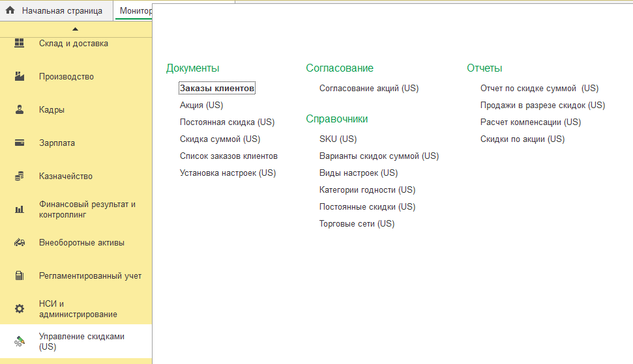Open Заказы клиентов document list
Image resolution: width=633 pixels, height=364 pixels.
click(217, 89)
